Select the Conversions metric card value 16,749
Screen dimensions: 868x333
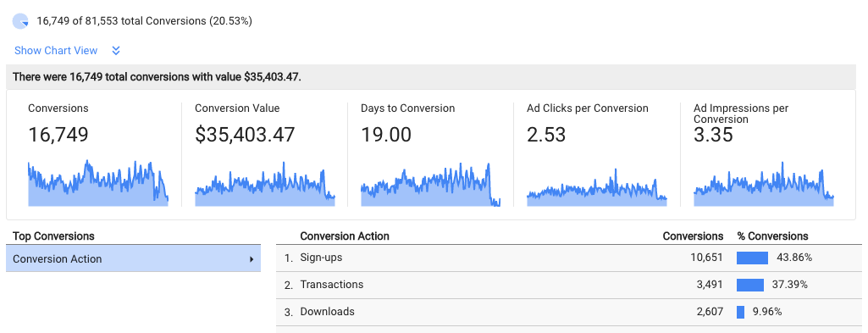pos(58,135)
